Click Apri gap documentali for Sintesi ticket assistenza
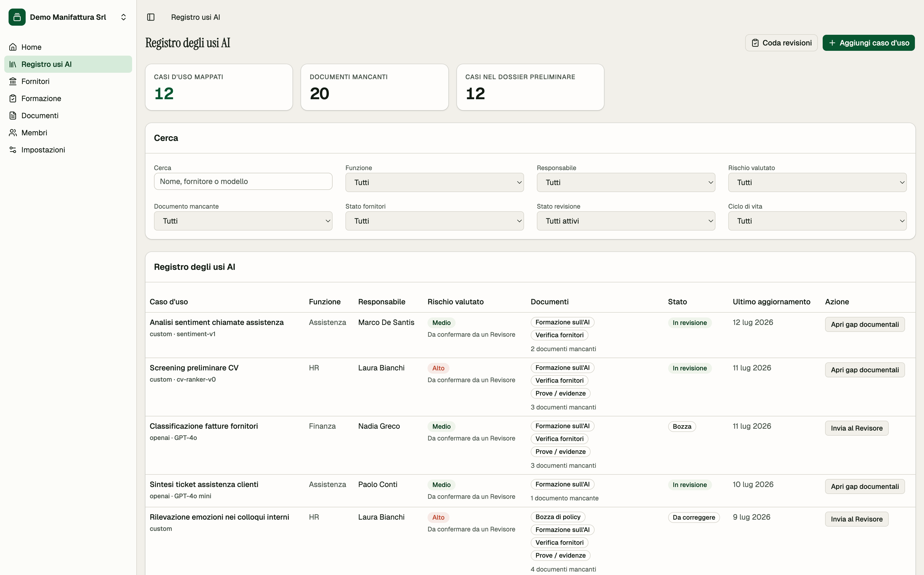 click(865, 486)
